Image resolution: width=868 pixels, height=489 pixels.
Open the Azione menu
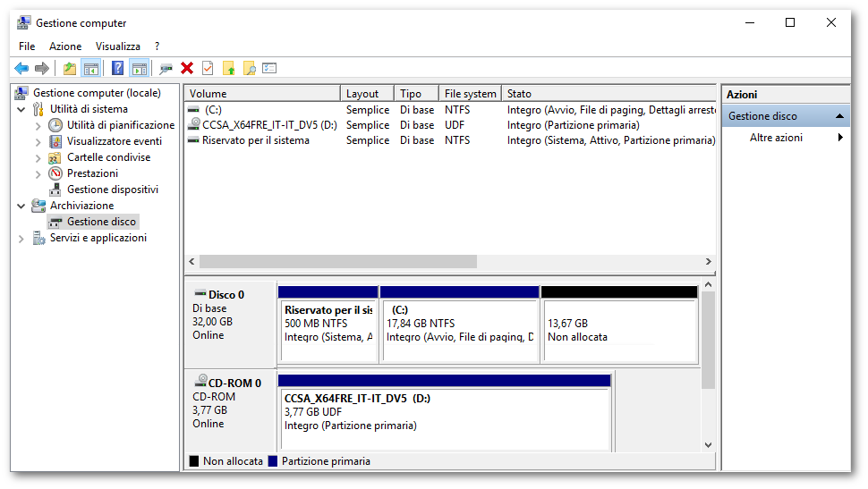point(65,46)
